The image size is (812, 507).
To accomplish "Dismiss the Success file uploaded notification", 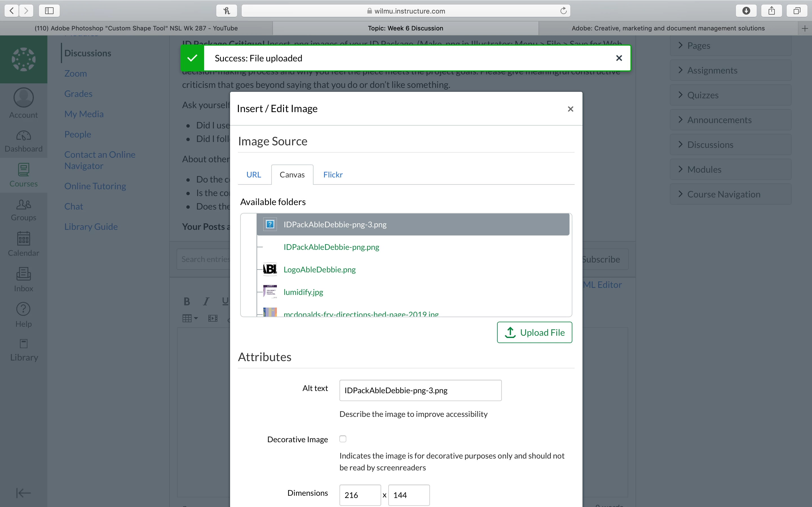I will click(x=619, y=58).
